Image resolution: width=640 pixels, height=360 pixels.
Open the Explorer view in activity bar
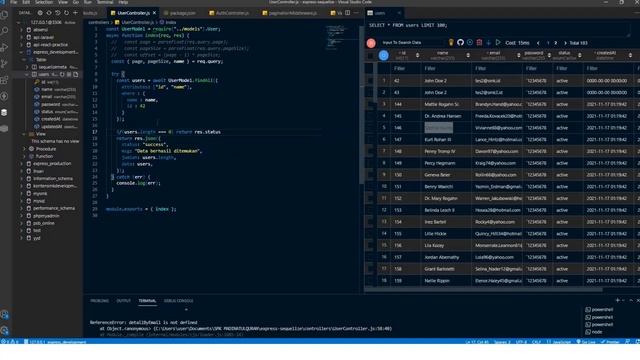4,15
